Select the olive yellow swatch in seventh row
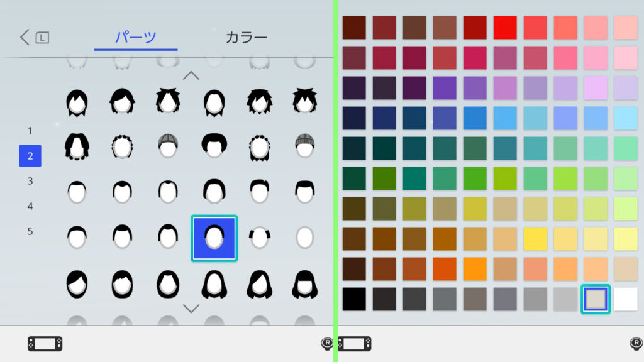This screenshot has height=362, width=644. click(x=414, y=209)
